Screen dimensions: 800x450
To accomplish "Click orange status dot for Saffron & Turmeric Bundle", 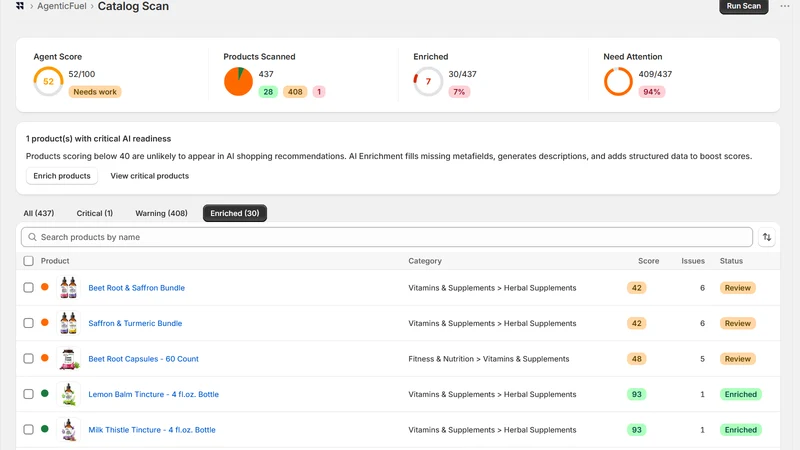I will click(45, 322).
